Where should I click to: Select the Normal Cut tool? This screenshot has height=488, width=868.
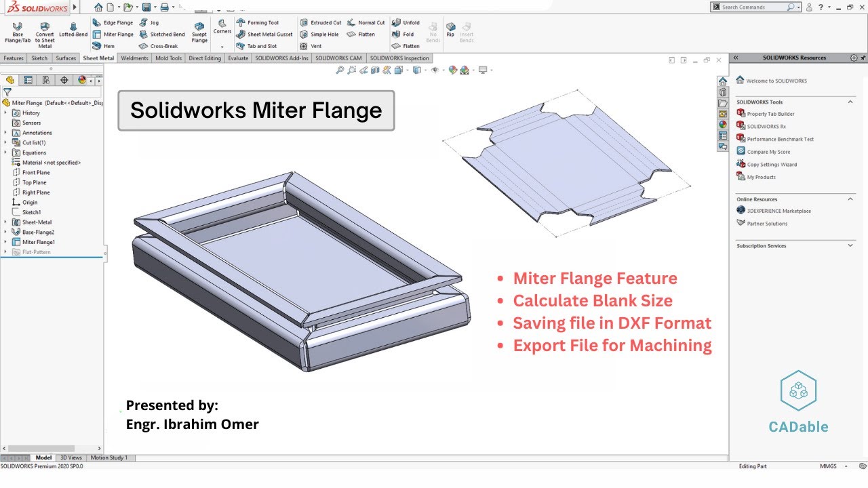(x=366, y=22)
